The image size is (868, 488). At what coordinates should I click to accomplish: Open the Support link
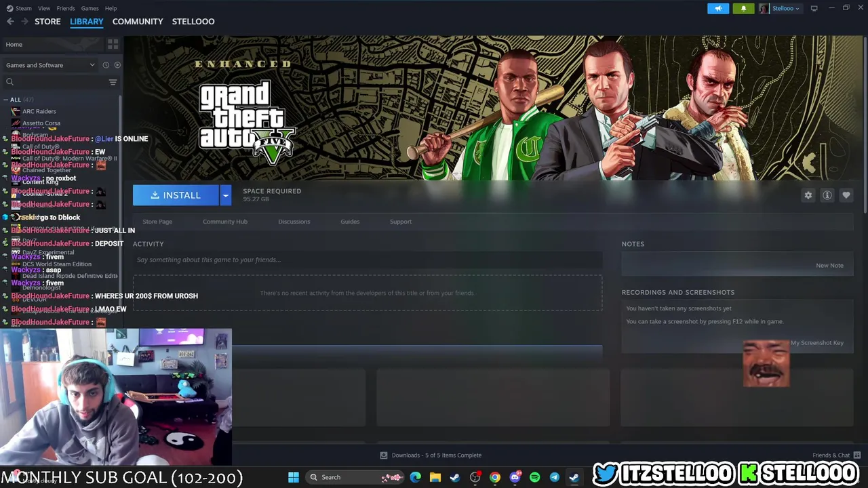point(401,222)
